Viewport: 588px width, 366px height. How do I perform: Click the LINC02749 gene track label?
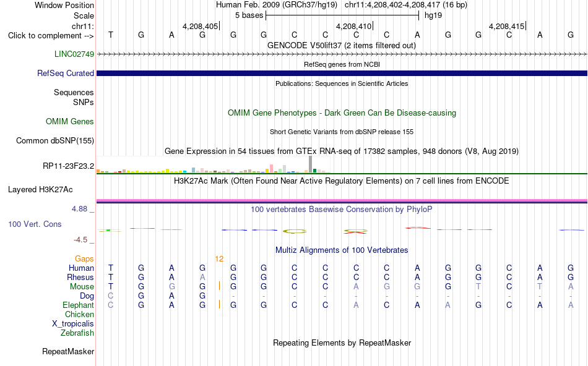click(74, 54)
